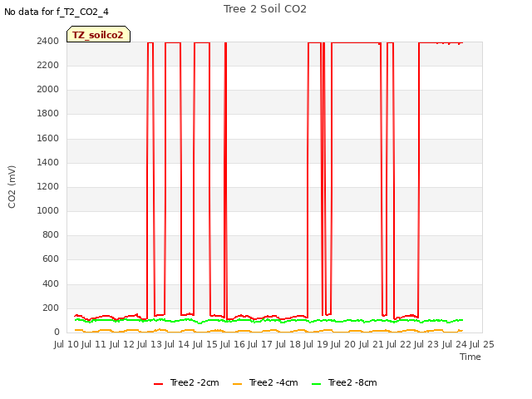
Task: Click the Tree2 -4cm legend entry
Action: click(265, 383)
